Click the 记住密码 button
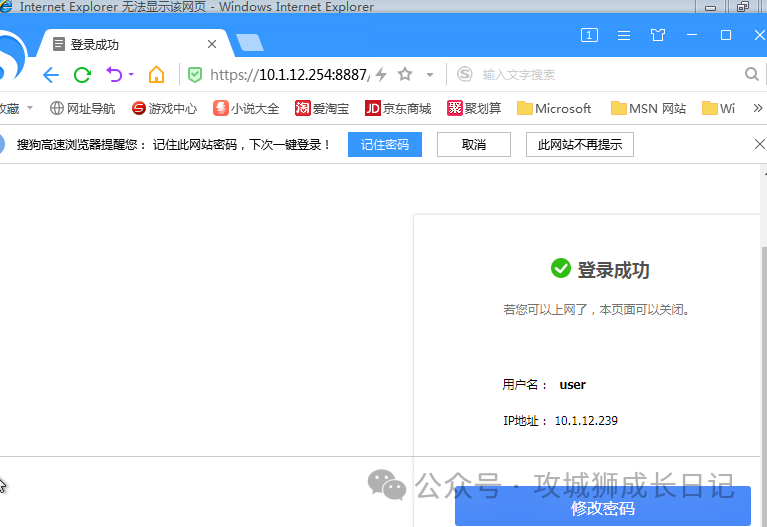Viewport: 767px width, 527px height. click(x=385, y=145)
